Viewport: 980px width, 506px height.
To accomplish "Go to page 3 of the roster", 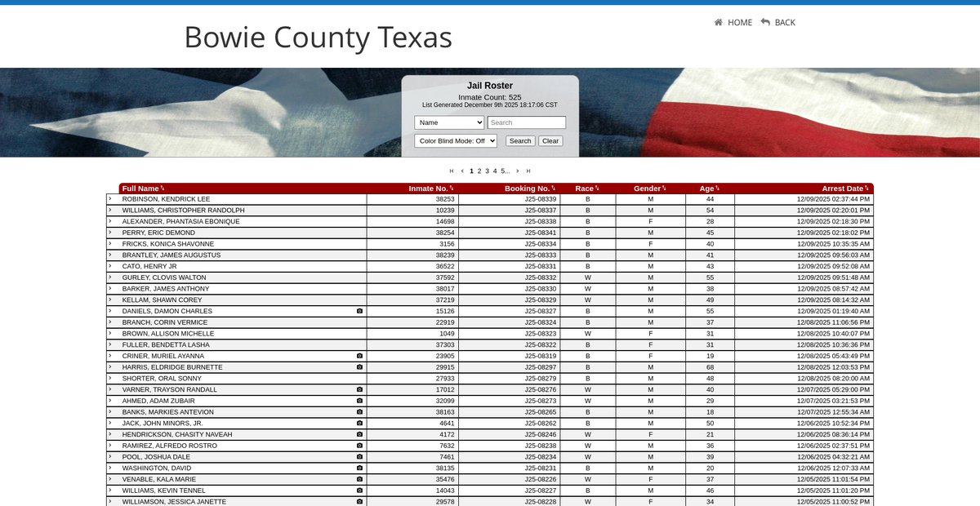I will click(488, 171).
